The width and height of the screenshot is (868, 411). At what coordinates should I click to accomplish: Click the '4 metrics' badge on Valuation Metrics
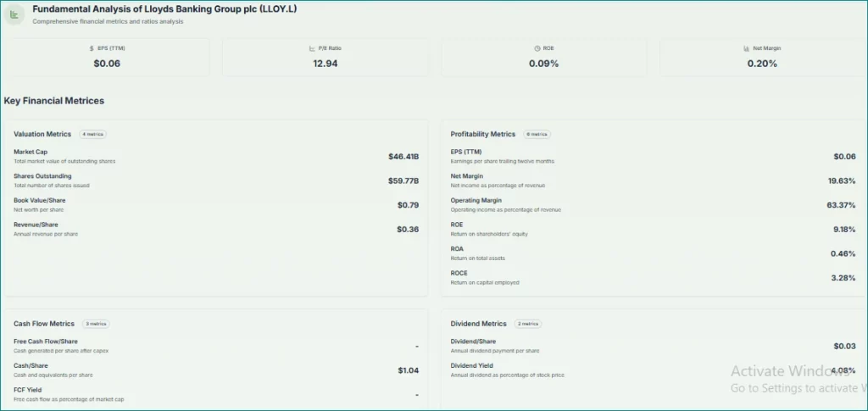tap(92, 134)
